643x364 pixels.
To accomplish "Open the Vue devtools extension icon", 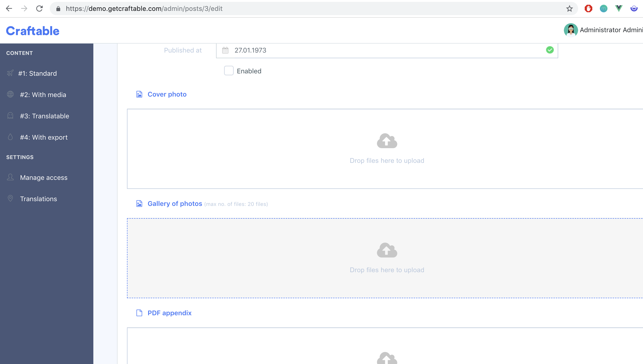I will (619, 9).
